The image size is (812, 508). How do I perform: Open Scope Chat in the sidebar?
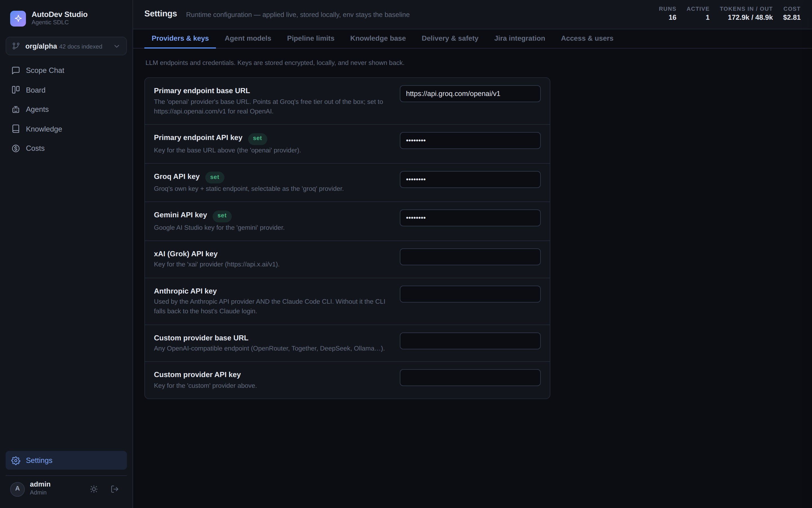[x=66, y=71]
